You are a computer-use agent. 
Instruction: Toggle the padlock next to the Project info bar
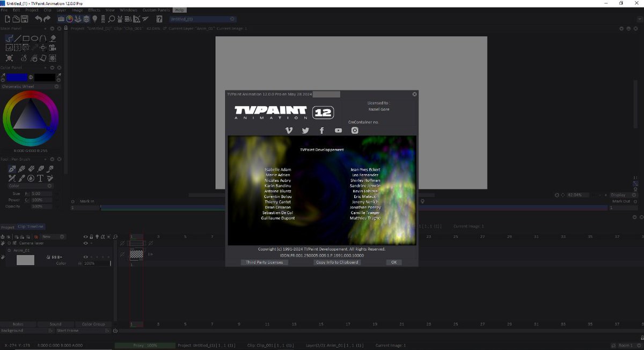coord(67,28)
